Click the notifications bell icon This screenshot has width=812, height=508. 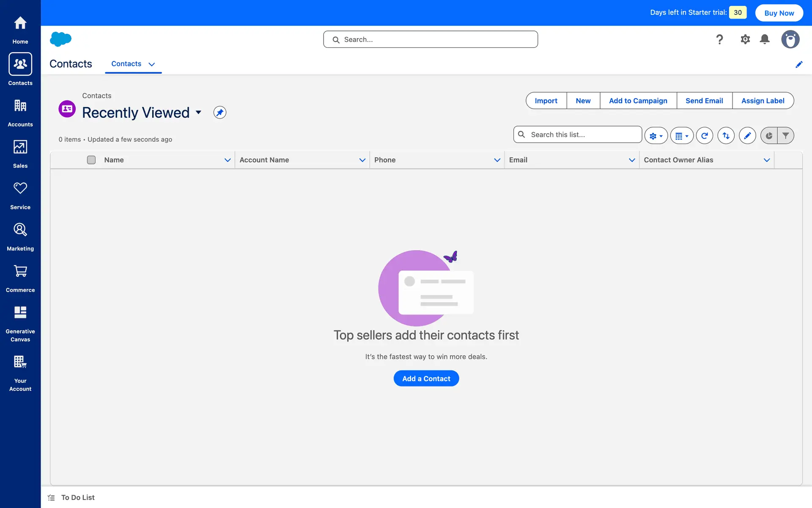[764, 39]
